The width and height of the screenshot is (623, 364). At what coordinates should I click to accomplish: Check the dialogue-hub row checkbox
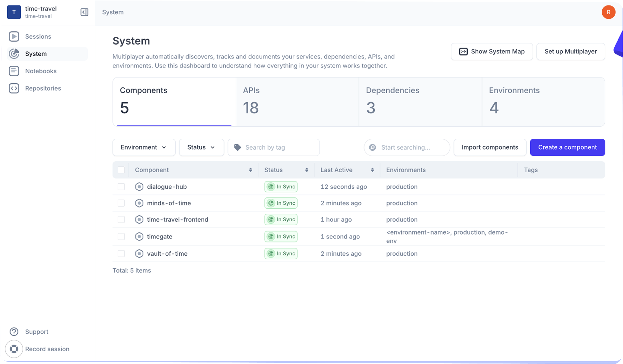[x=121, y=187]
